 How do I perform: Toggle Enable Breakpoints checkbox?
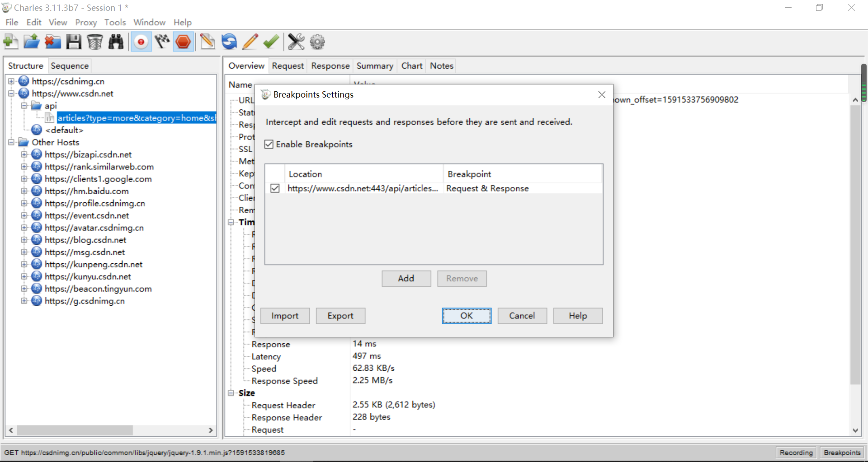click(269, 144)
